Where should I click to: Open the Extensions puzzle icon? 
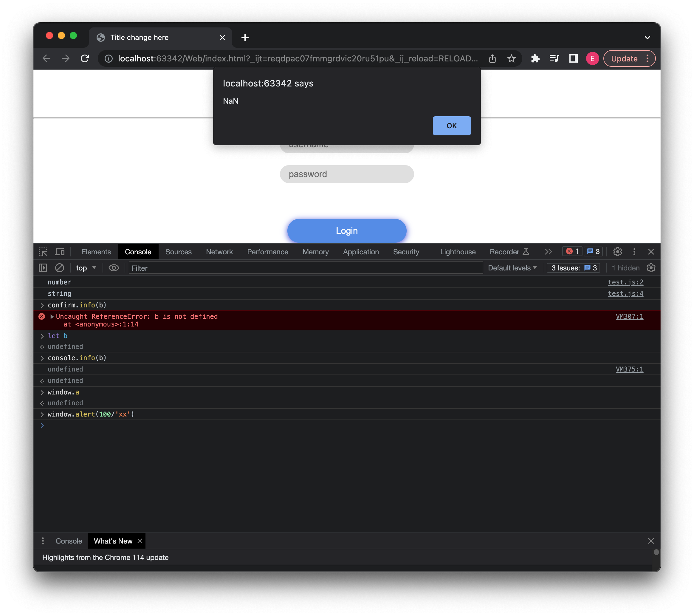click(x=535, y=58)
